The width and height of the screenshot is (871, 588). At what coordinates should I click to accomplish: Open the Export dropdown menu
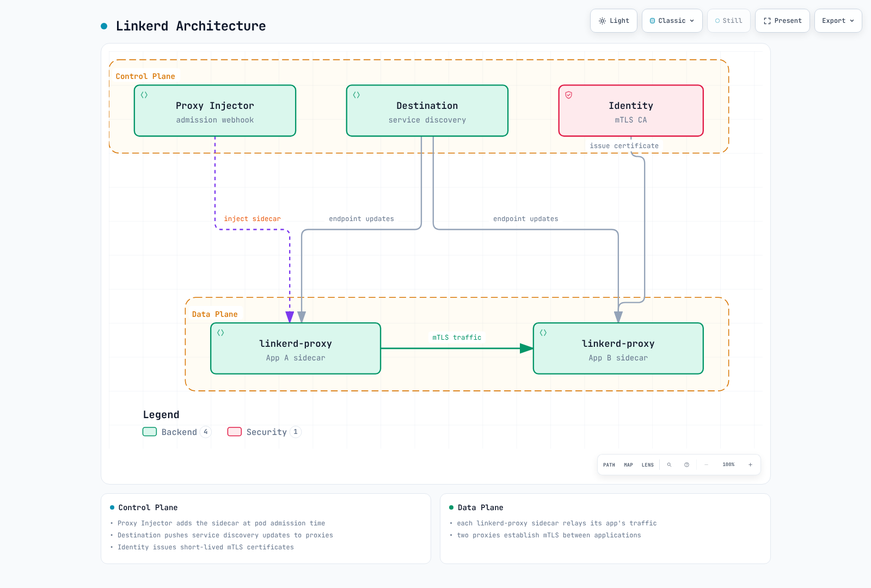838,21
